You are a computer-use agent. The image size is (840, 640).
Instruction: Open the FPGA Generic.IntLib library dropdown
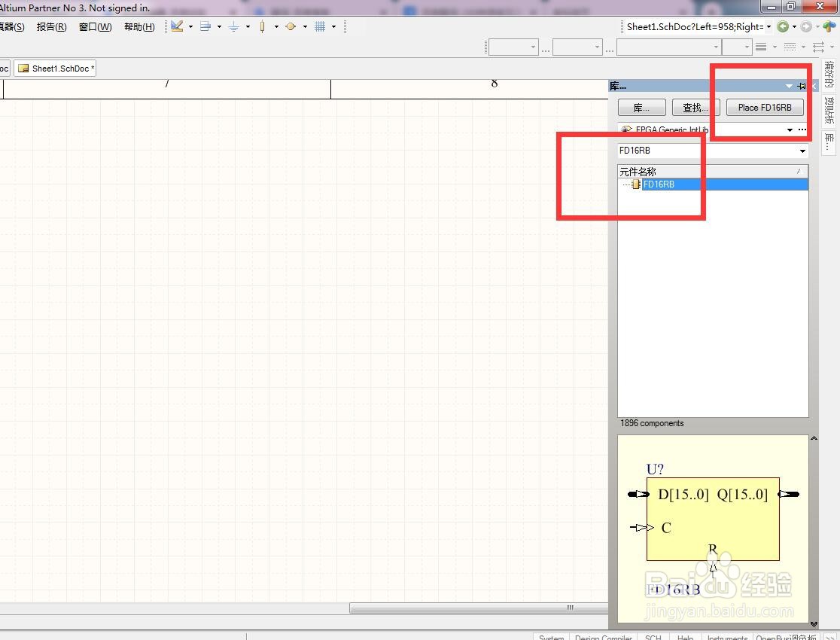point(790,130)
